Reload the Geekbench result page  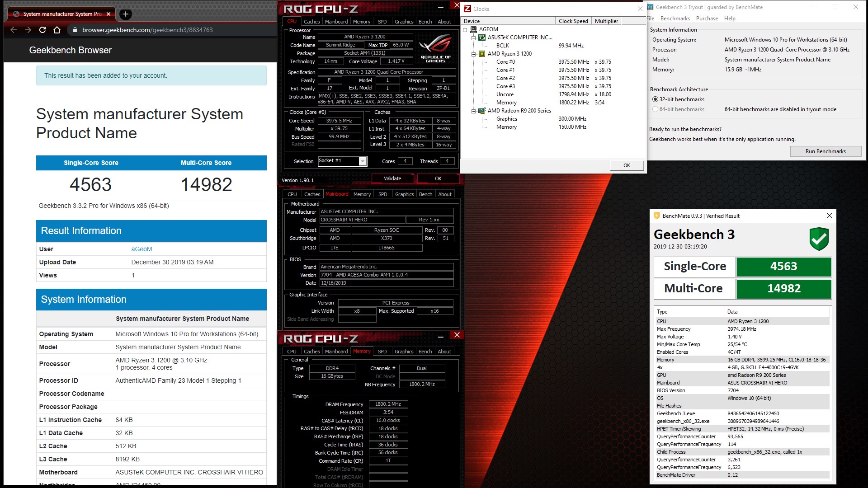(42, 30)
